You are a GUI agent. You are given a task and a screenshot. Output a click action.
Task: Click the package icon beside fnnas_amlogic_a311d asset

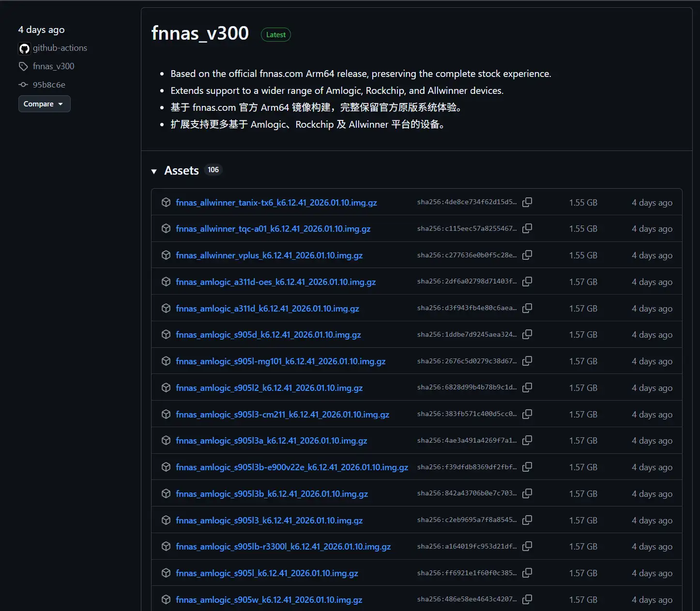[166, 308]
